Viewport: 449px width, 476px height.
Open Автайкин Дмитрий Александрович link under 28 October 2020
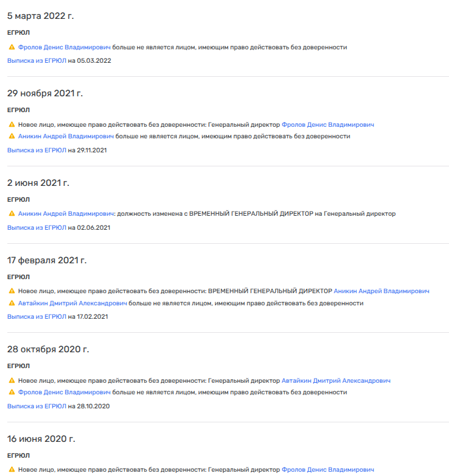tap(336, 381)
